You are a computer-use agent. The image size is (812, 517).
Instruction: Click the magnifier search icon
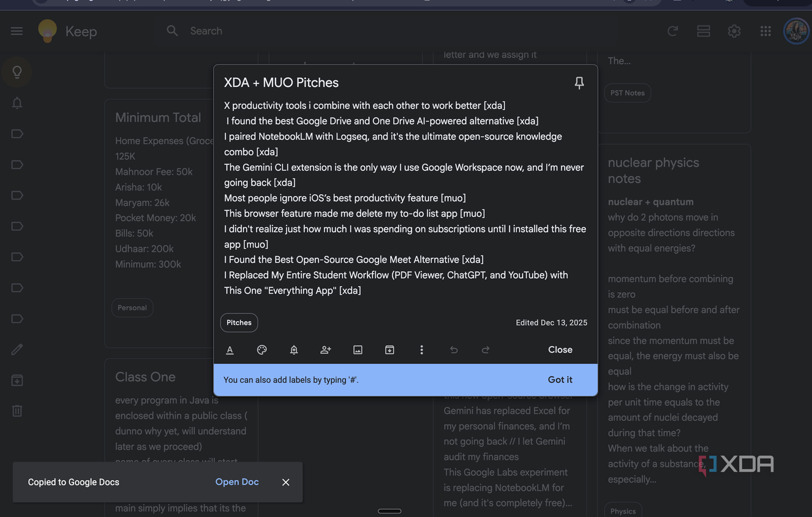pyautogui.click(x=172, y=31)
